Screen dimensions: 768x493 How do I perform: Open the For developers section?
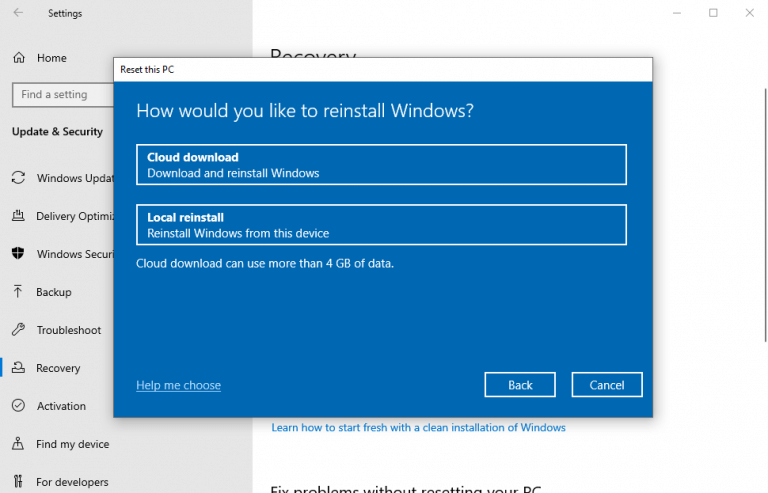[x=72, y=482]
